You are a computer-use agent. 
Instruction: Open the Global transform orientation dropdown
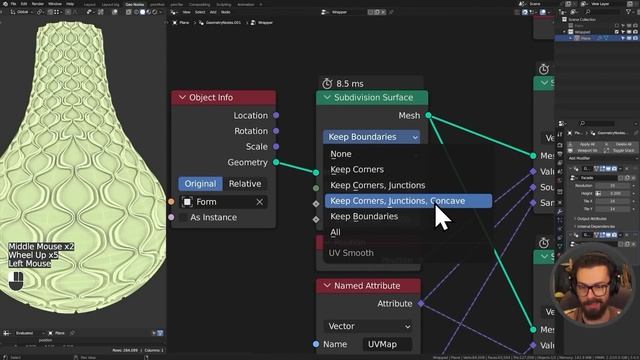tap(21, 12)
